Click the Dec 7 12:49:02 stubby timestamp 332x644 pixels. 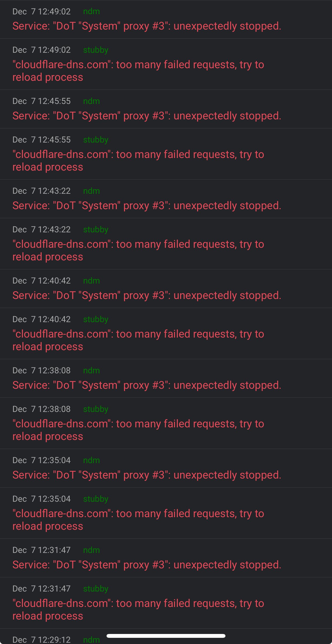coord(41,50)
